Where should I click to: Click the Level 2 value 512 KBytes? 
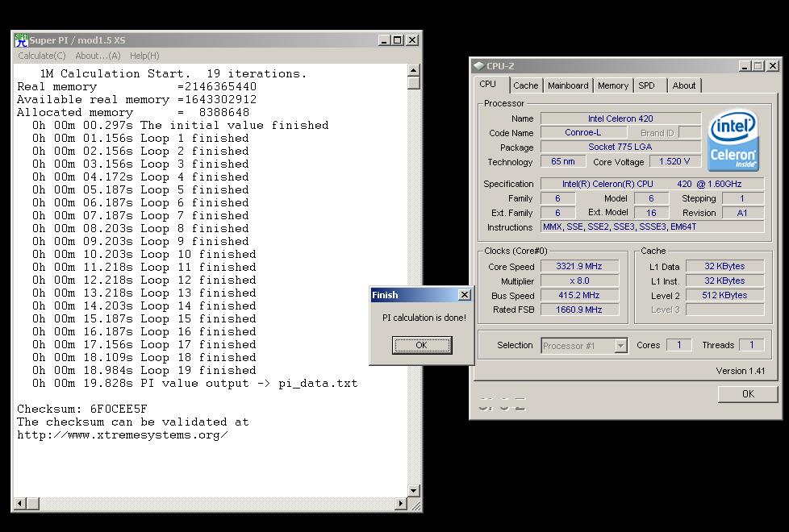(x=724, y=295)
